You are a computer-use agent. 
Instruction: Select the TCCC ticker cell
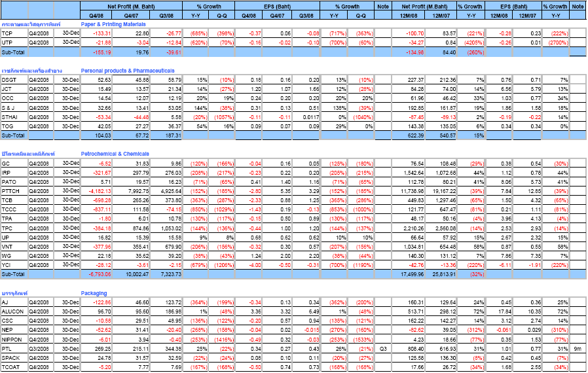pyautogui.click(x=14, y=209)
